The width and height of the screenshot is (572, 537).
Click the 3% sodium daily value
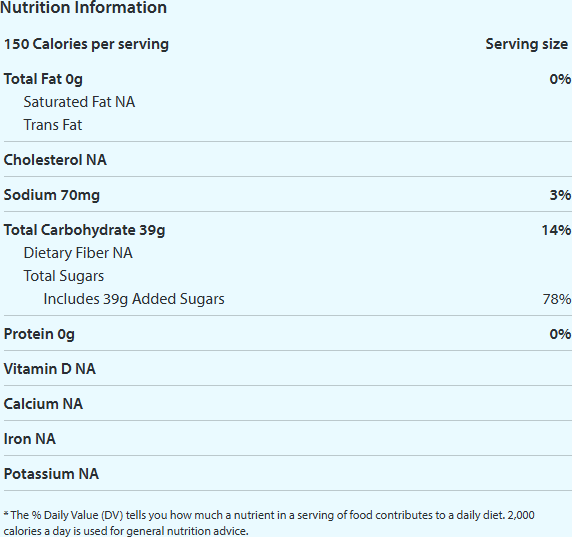(x=560, y=195)
